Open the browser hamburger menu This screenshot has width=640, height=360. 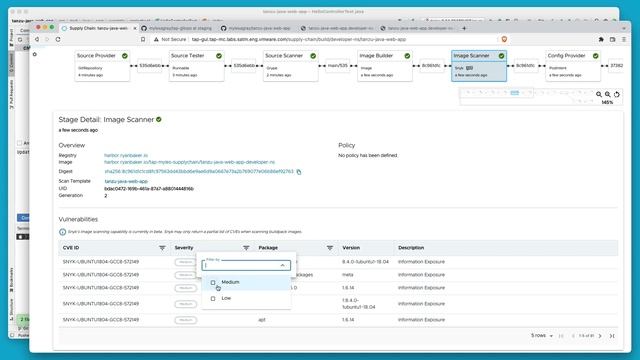(624, 39)
